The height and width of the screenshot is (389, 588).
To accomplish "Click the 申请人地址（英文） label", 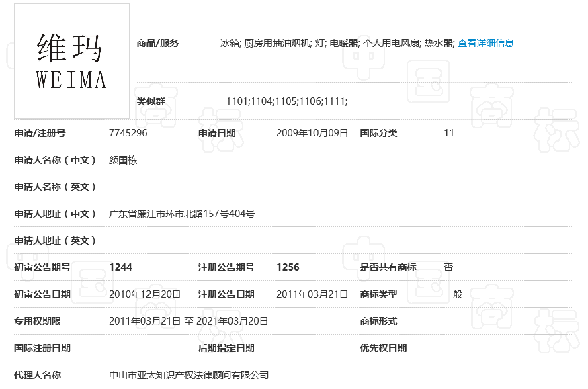I will (56, 241).
